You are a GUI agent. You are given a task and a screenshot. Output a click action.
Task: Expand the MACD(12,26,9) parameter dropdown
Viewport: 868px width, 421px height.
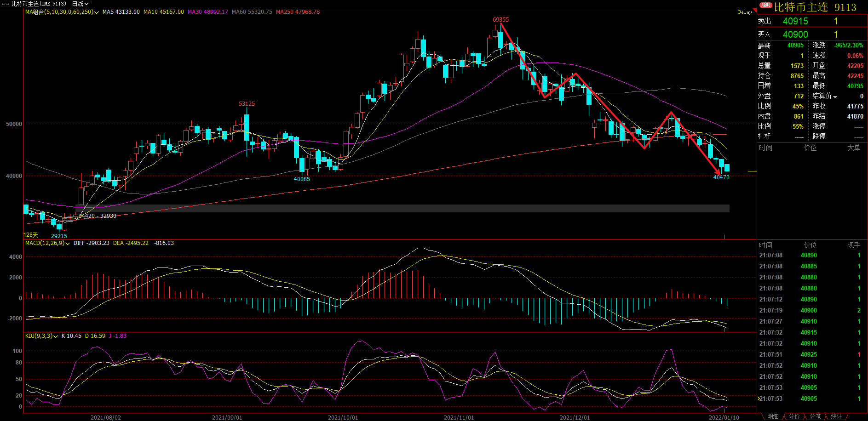click(x=68, y=244)
